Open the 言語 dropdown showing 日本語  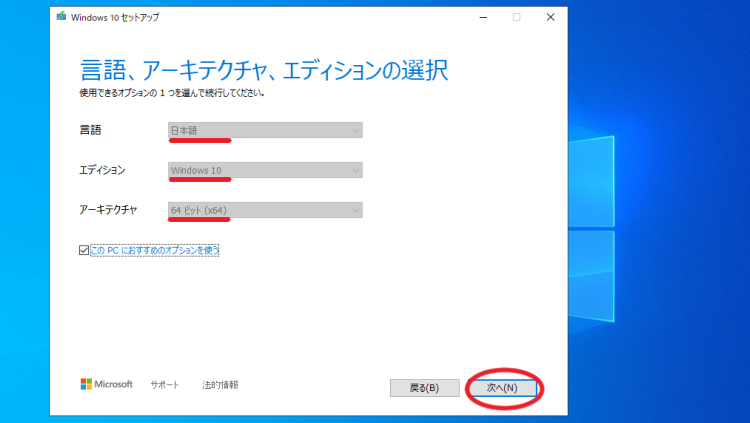coord(265,130)
